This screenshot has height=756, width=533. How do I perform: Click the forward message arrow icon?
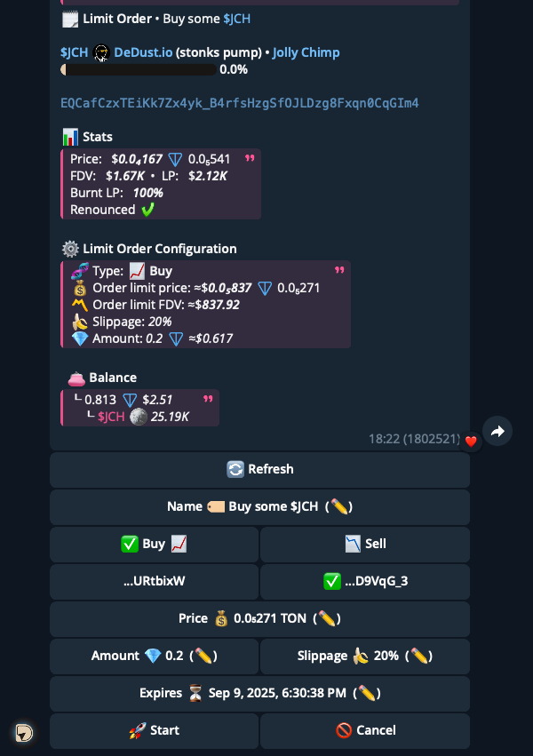pos(497,431)
